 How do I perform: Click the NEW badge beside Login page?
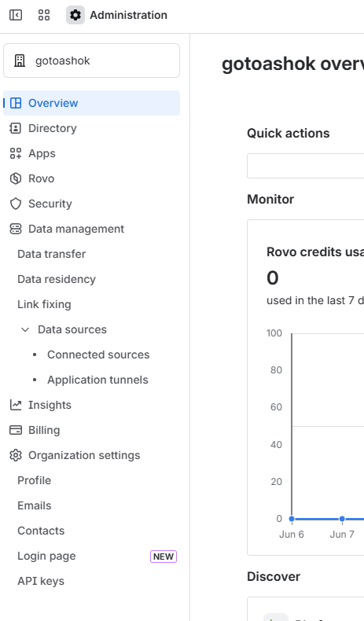pyautogui.click(x=164, y=557)
